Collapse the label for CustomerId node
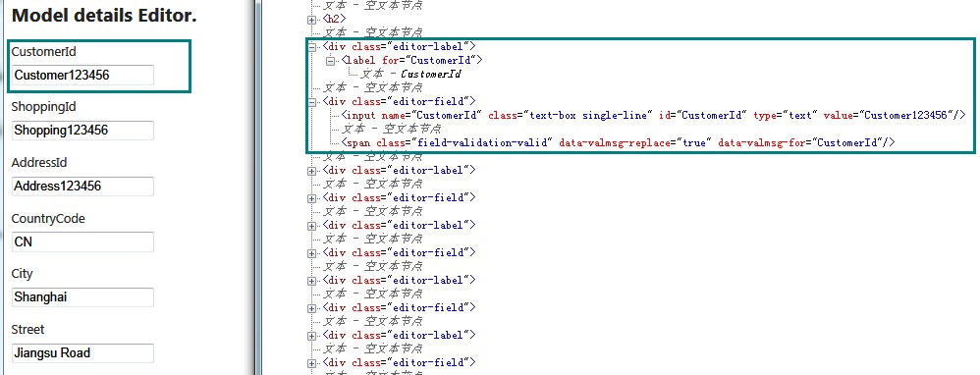 [x=330, y=61]
